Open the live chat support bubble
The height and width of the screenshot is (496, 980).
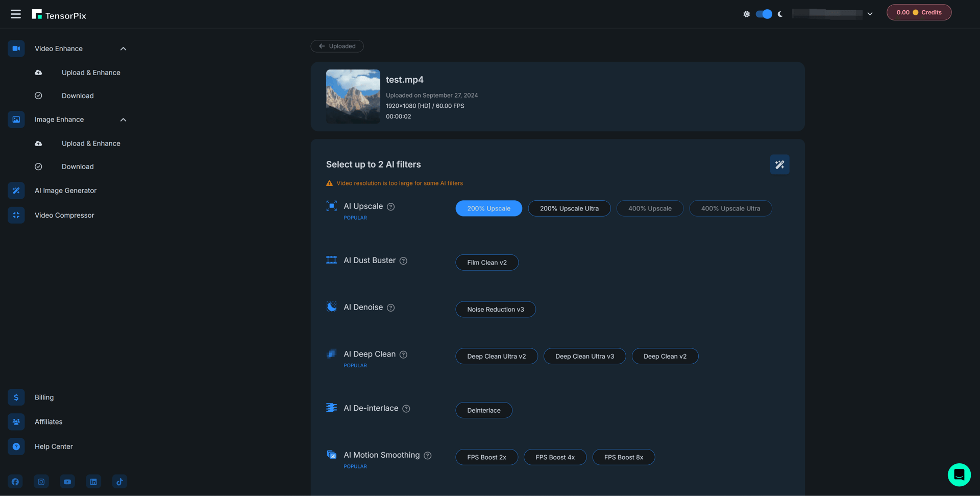click(959, 475)
